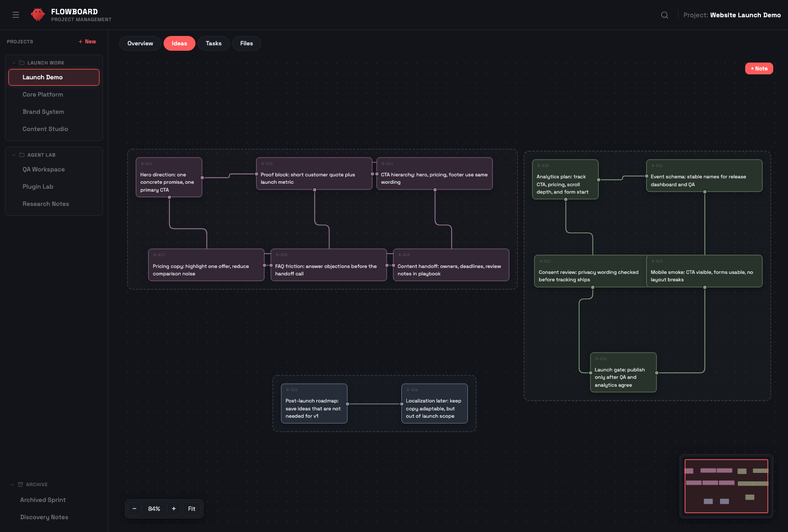Screen dimensions: 788x532
Task: Open Content Studio project
Action: point(54,129)
